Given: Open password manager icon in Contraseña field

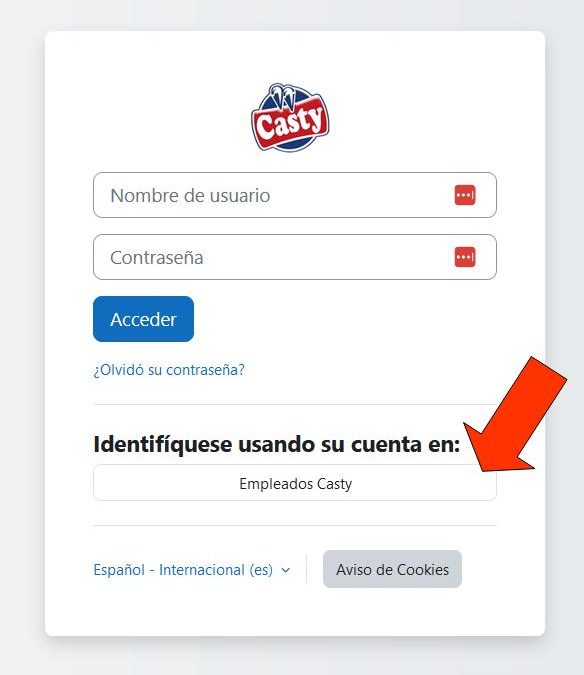Looking at the screenshot, I should [x=465, y=257].
